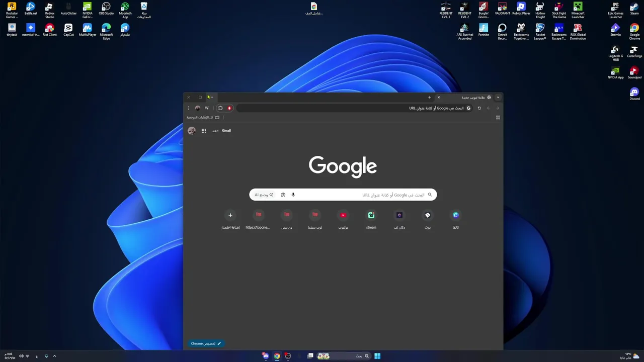Screen dimensions: 644x362
Task: Start voice search with microphone icon
Action: click(293, 195)
